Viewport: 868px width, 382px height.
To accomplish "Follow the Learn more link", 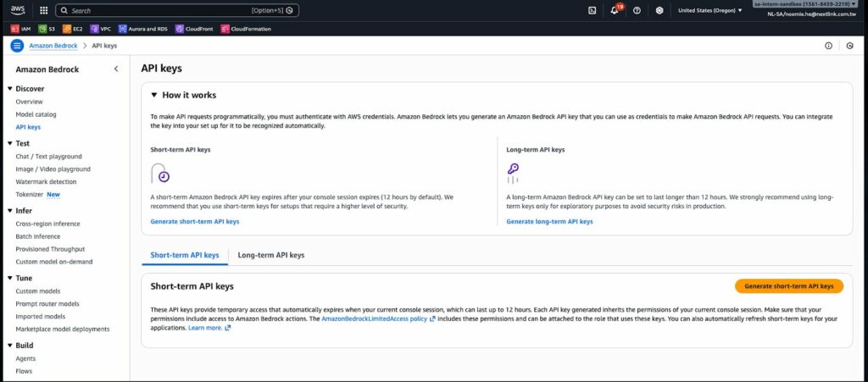I will click(205, 328).
